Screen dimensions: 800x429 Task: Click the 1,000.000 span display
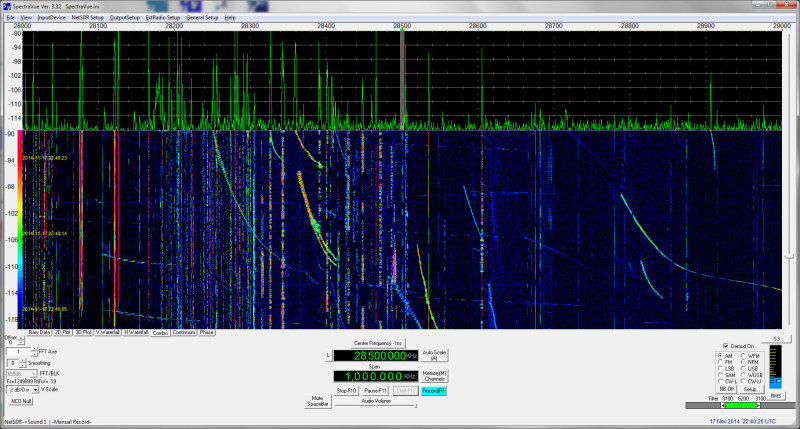click(x=376, y=376)
